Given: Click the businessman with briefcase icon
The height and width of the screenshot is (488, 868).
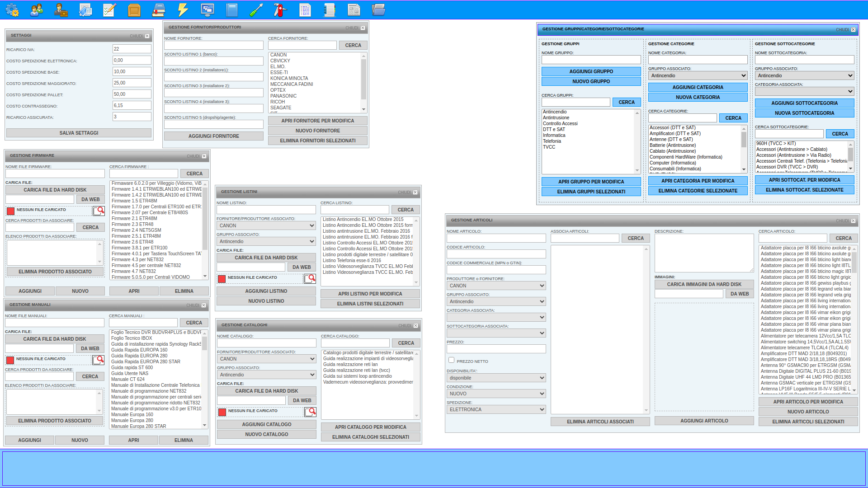Looking at the screenshot, I should 61,10.
